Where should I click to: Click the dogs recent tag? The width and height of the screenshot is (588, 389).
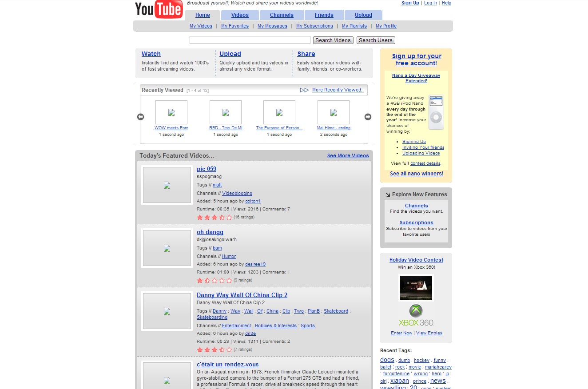(387, 360)
